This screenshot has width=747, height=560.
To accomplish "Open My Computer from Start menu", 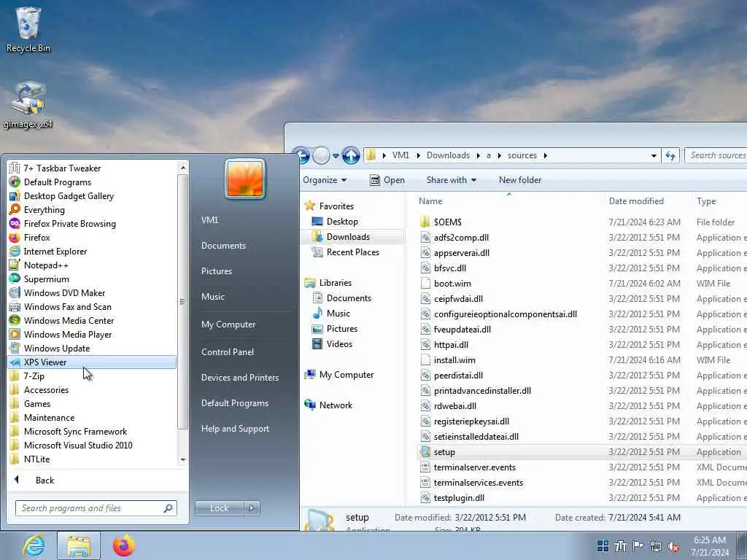I will coord(228,324).
